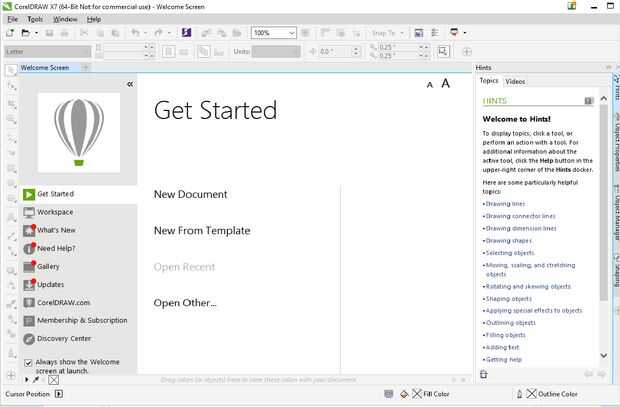Expand the document palette flyout arrow
Screen dimensions: 620x407
click(x=26, y=380)
